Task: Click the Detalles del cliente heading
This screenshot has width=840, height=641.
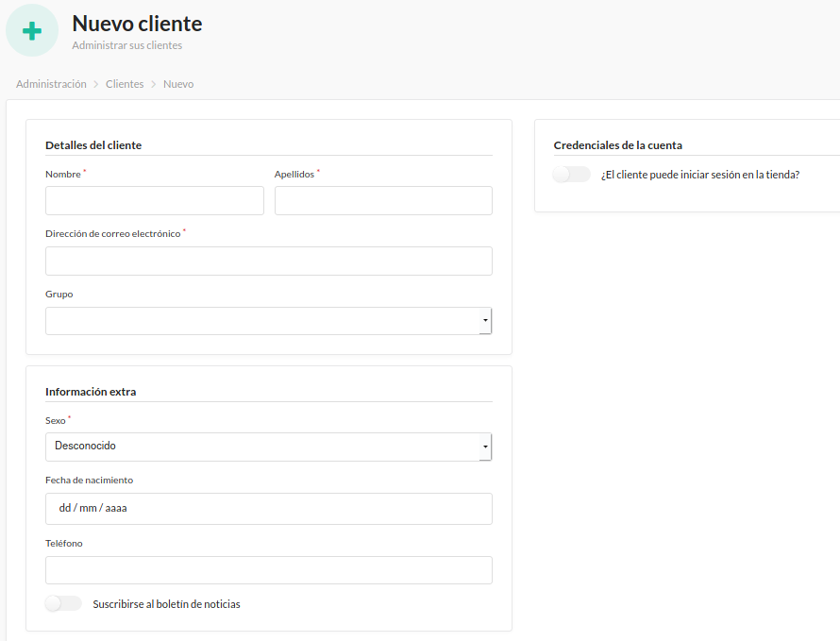Action: point(93,145)
